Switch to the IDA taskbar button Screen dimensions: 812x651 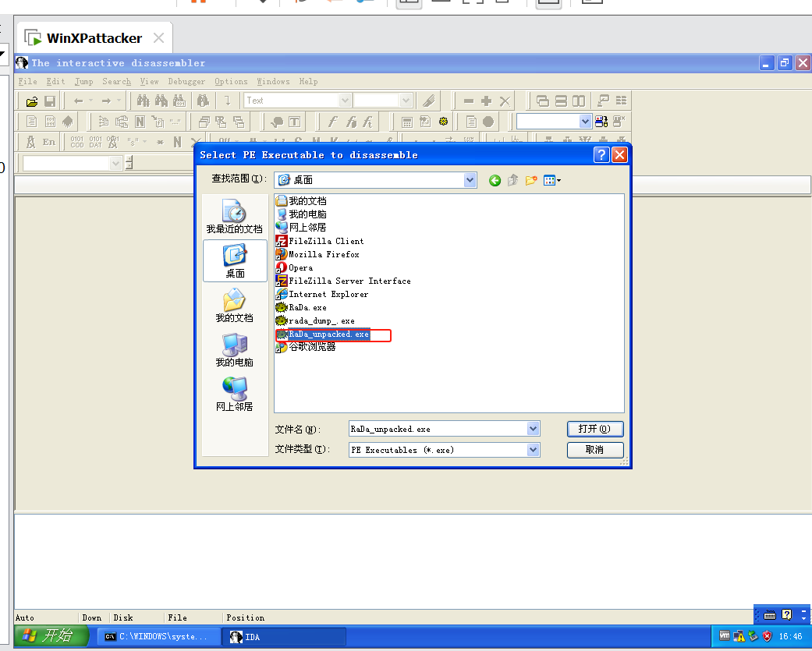tap(284, 636)
